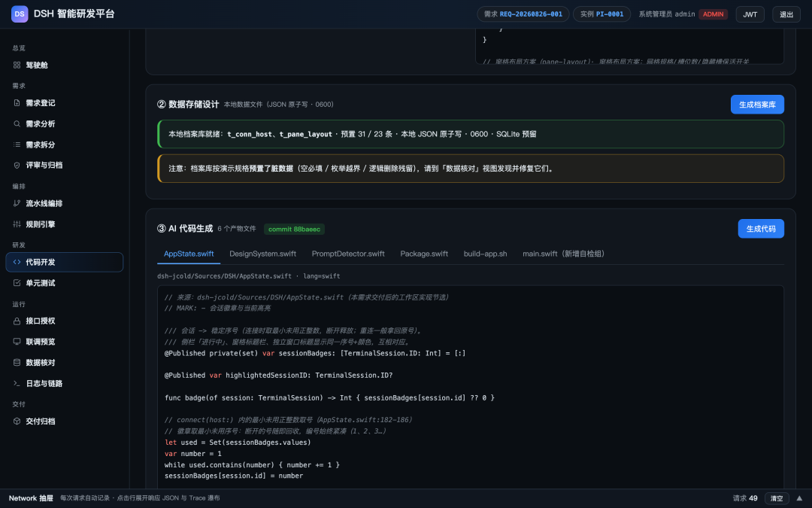Navigate to 交付归档
This screenshot has width=812, height=508.
(64, 421)
